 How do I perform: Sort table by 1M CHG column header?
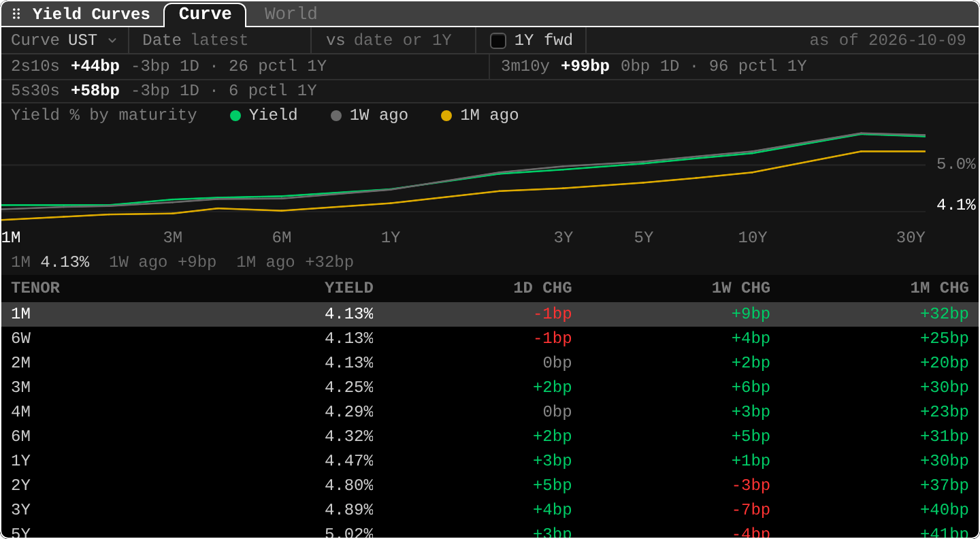click(940, 288)
